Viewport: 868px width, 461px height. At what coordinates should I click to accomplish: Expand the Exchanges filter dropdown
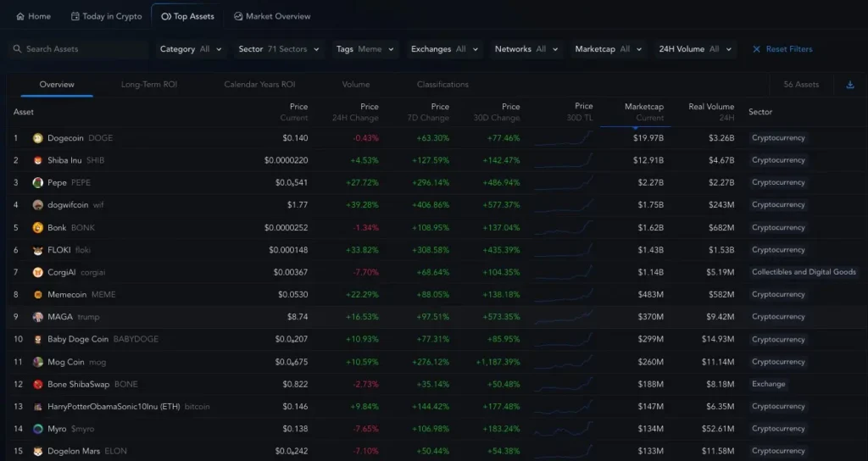445,49
